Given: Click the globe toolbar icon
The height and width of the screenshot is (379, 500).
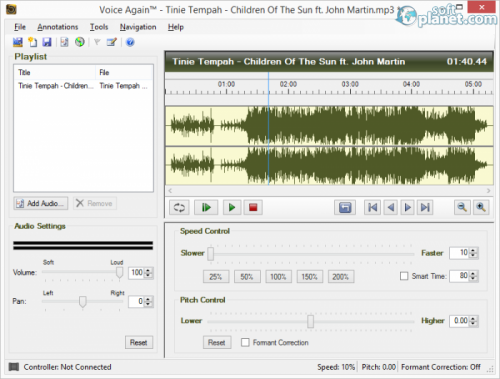Looking at the screenshot, I should (80, 42).
